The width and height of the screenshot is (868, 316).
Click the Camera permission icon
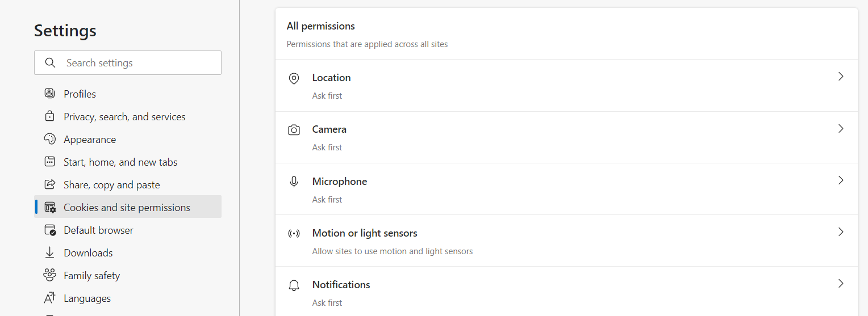pyautogui.click(x=294, y=130)
